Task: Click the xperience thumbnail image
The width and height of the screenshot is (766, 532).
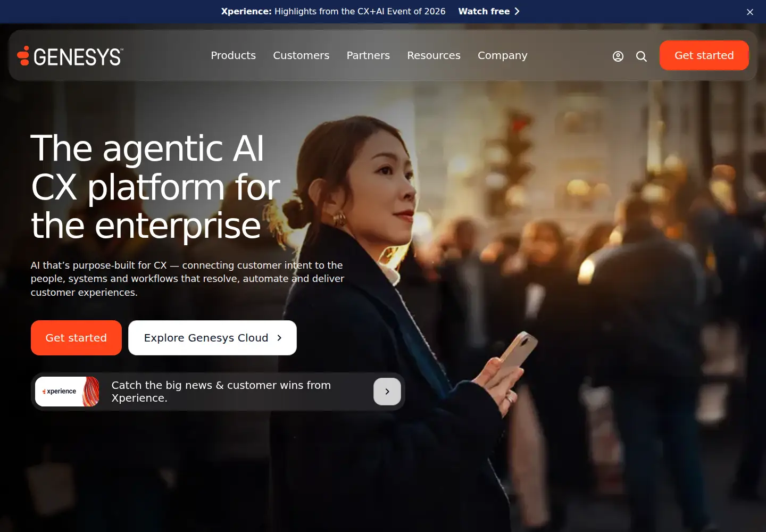Action: [67, 392]
